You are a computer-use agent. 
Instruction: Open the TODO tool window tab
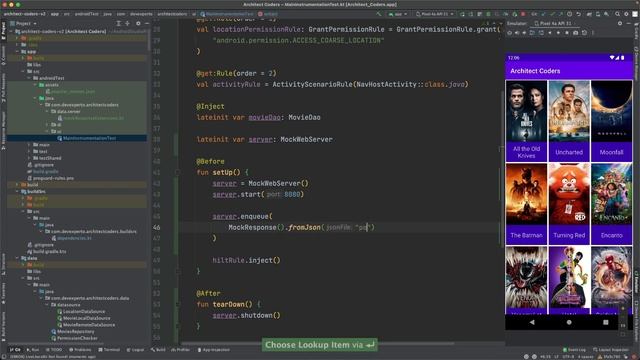tap(54, 350)
